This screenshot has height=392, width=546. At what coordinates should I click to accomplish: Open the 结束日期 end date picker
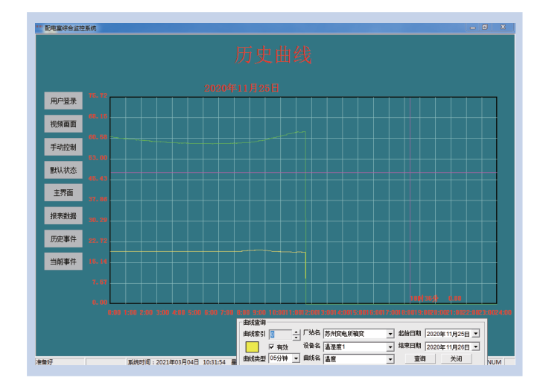(475, 347)
